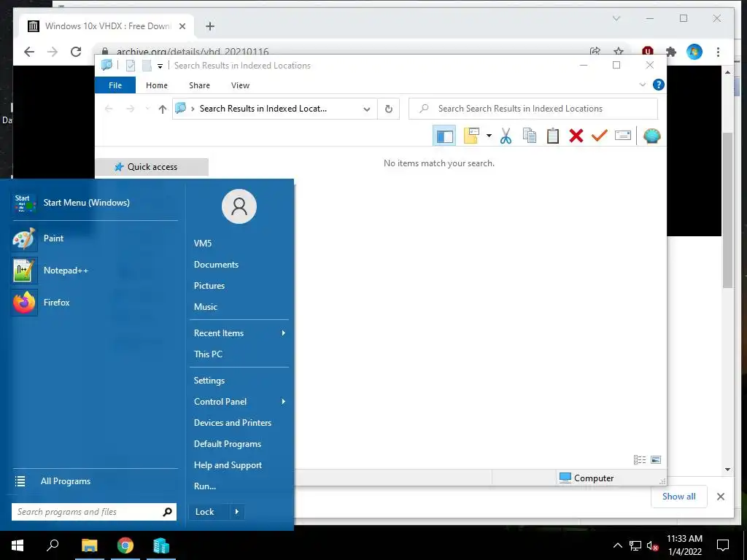The width and height of the screenshot is (747, 560).
Task: Click the Paste clipboard icon
Action: [553, 136]
